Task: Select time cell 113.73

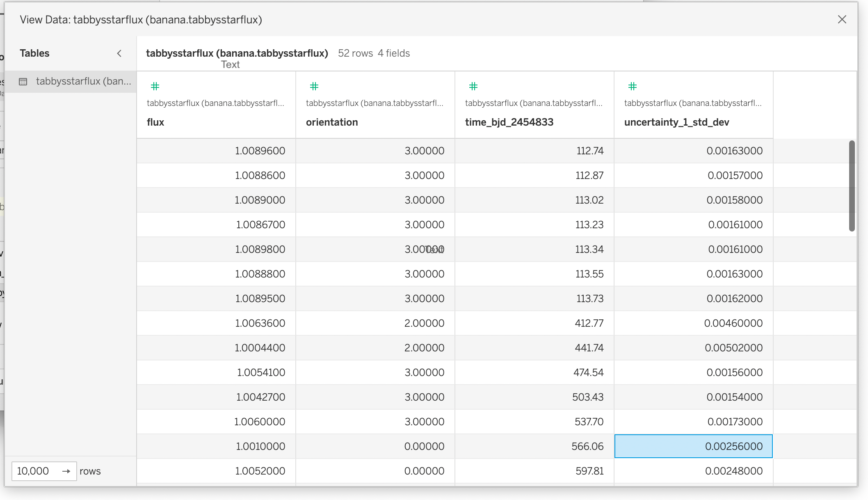Action: pos(535,299)
